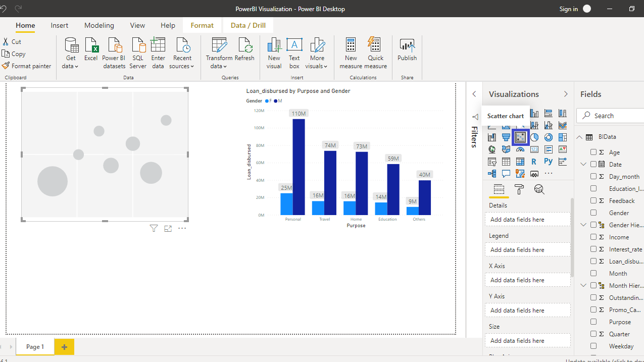Add a new page with plus button
The height and width of the screenshot is (362, 644).
[64, 347]
